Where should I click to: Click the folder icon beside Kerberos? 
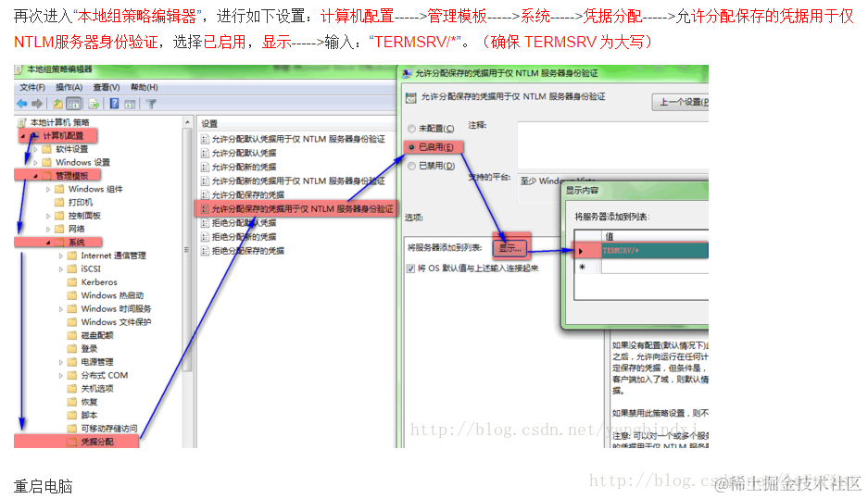(x=72, y=281)
